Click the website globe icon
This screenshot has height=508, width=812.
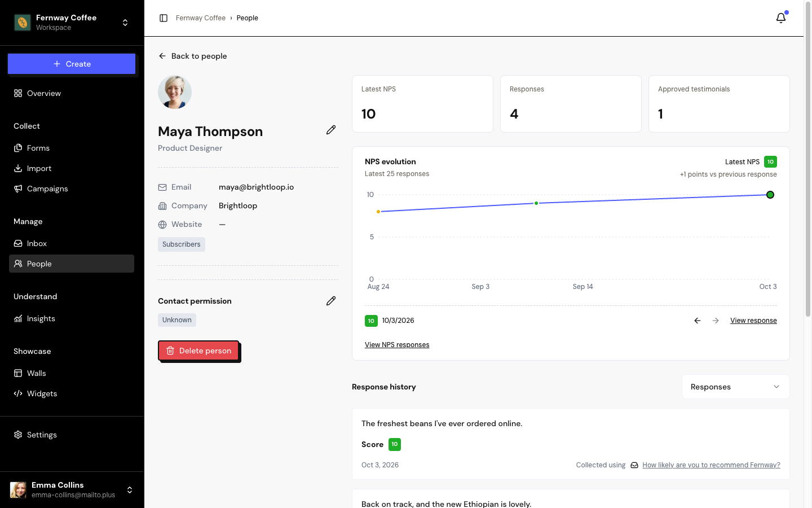coord(162,225)
